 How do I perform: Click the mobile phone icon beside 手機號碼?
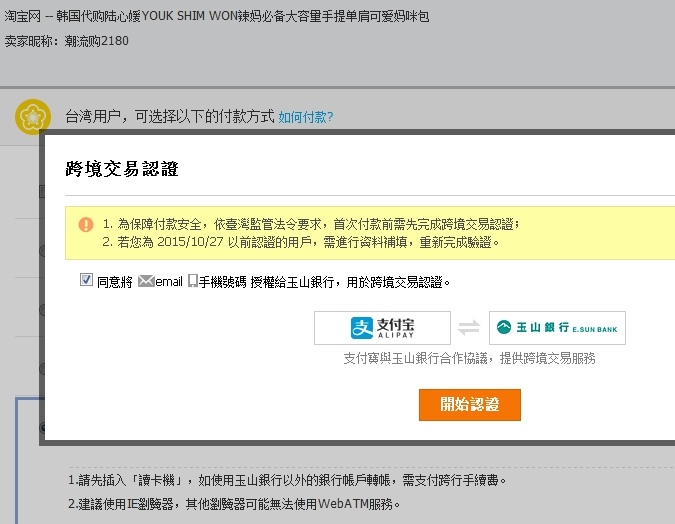(x=193, y=281)
